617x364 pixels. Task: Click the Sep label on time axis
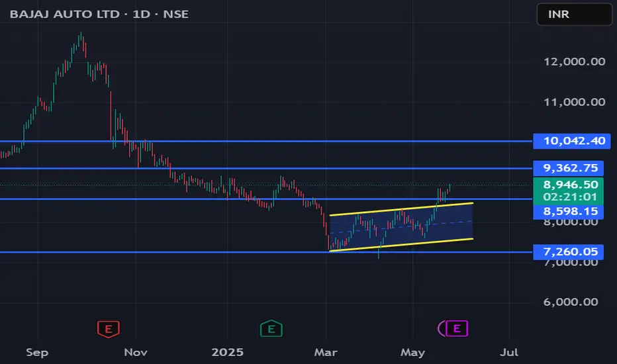pyautogui.click(x=37, y=352)
